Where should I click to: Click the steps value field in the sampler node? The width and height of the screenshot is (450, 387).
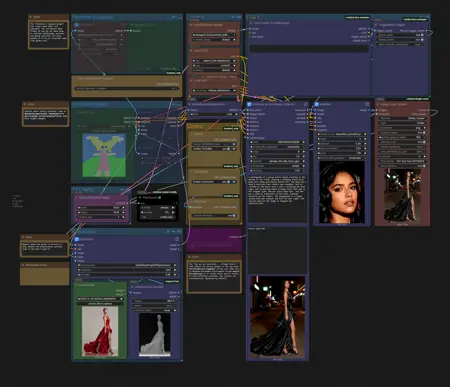tap(278, 152)
